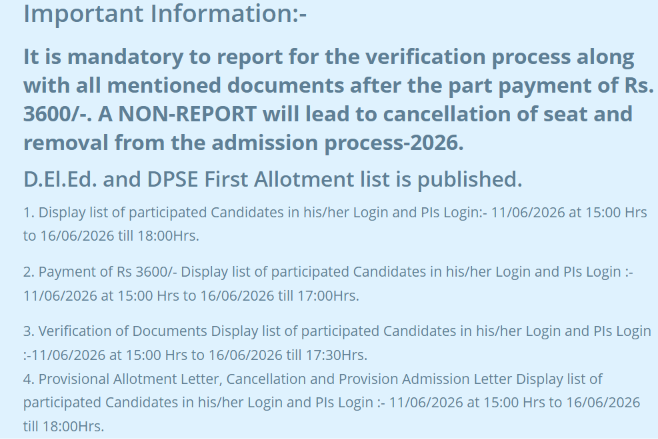Viewport: 658px width, 439px height.
Task: Click 'PIs Login:-' in item 1
Action: pyautogui.click(x=454, y=212)
